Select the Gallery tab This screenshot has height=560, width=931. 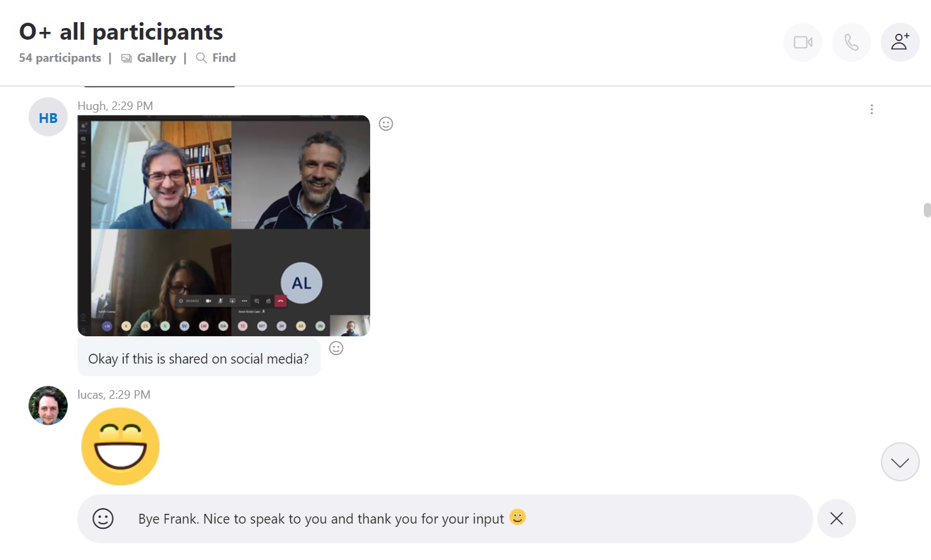[x=148, y=58]
